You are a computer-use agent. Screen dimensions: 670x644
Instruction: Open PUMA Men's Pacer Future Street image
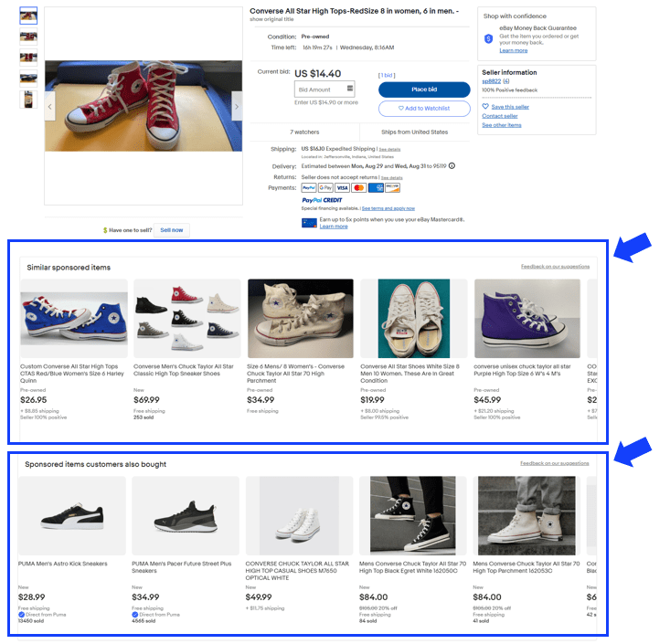point(186,516)
